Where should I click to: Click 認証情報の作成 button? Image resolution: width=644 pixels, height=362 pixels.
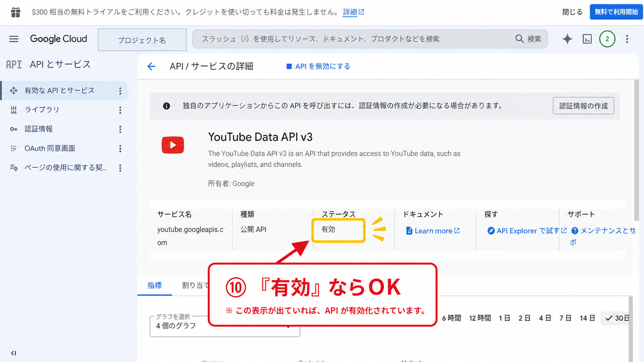point(583,106)
